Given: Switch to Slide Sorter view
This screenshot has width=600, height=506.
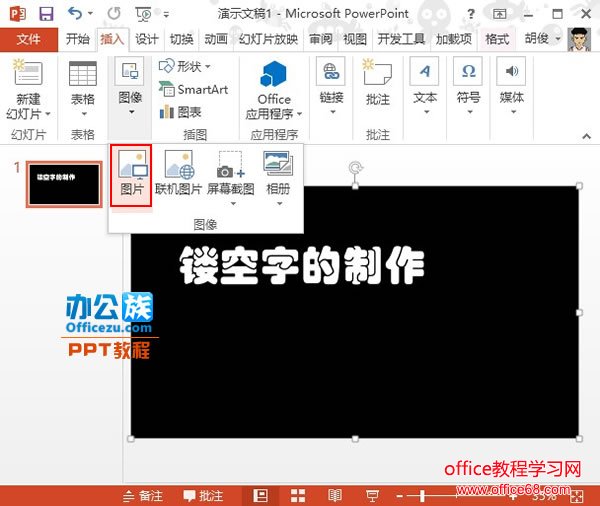Looking at the screenshot, I should [x=298, y=496].
